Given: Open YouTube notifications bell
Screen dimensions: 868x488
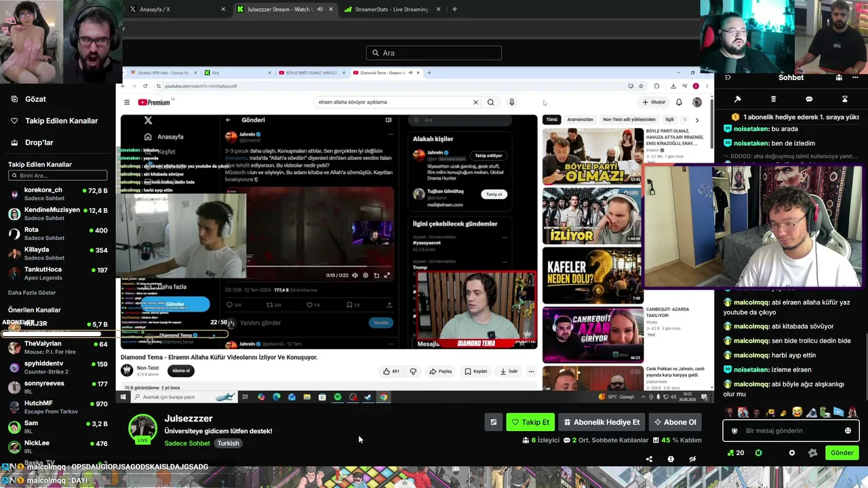Looking at the screenshot, I should point(679,102).
